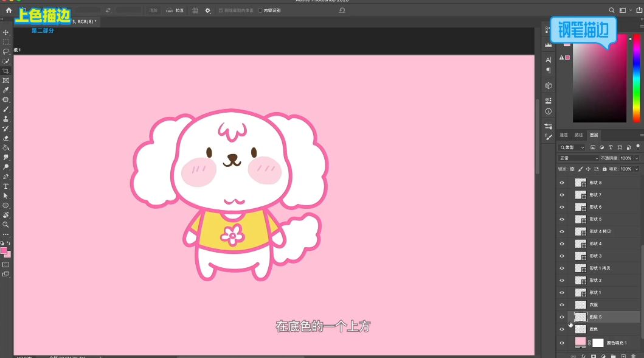
Task: Open crop settings gear menu
Action: pos(208,10)
